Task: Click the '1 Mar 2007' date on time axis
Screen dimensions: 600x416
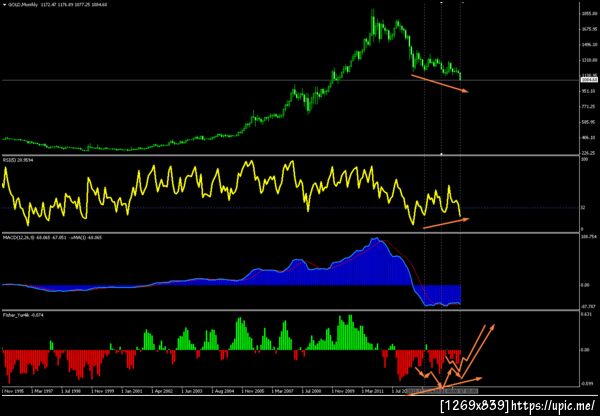Action: click(x=284, y=392)
